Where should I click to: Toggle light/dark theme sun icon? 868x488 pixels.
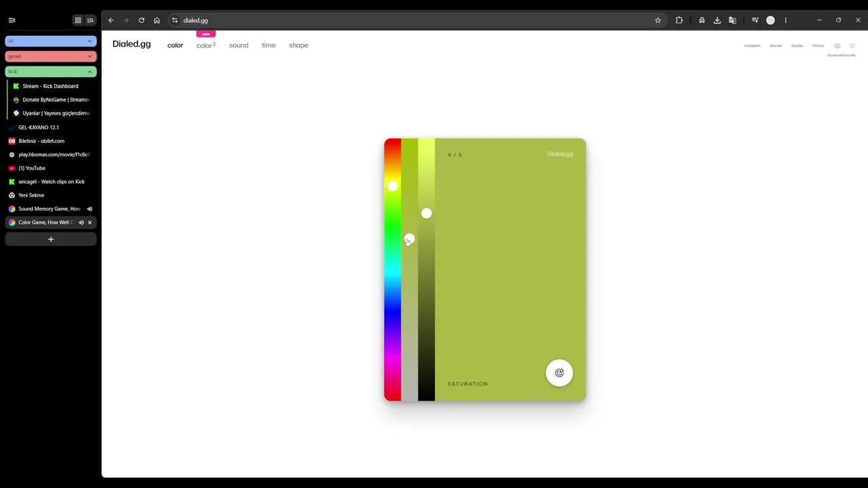852,46
